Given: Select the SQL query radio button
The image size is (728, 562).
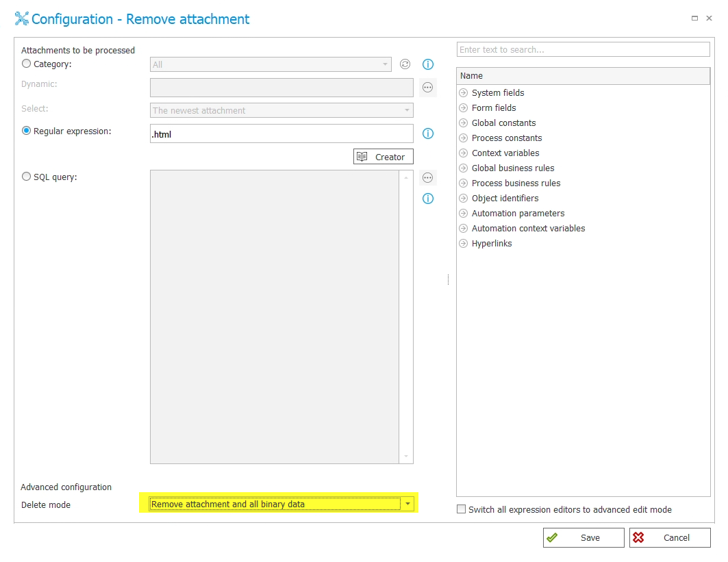Looking at the screenshot, I should click(x=27, y=177).
